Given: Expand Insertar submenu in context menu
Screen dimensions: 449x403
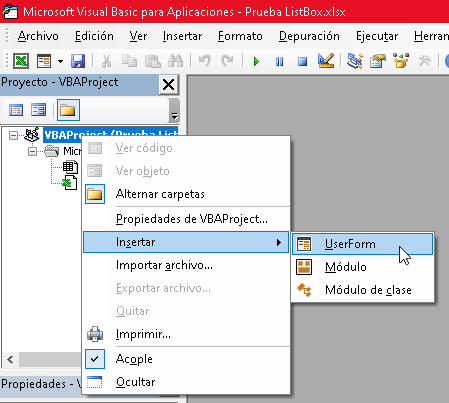Looking at the screenshot, I should (186, 242).
